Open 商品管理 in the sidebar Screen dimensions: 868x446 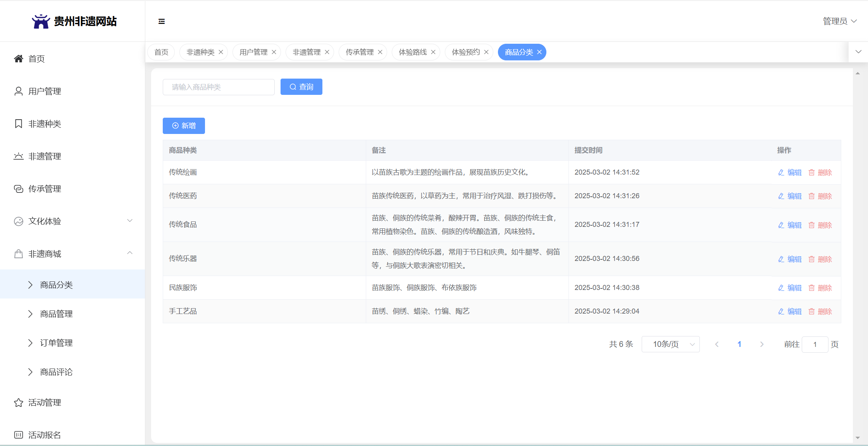pyautogui.click(x=57, y=314)
